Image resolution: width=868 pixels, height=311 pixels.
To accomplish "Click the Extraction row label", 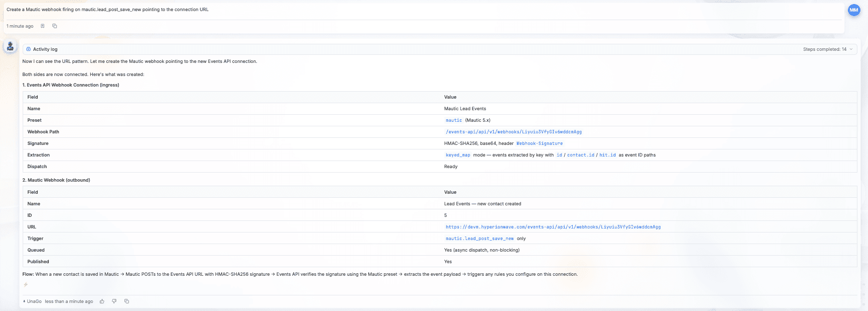I will coord(38,155).
